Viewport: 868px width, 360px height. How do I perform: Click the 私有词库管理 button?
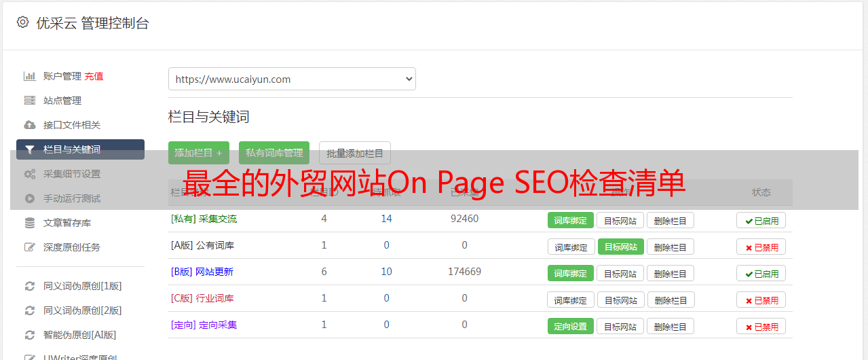274,153
